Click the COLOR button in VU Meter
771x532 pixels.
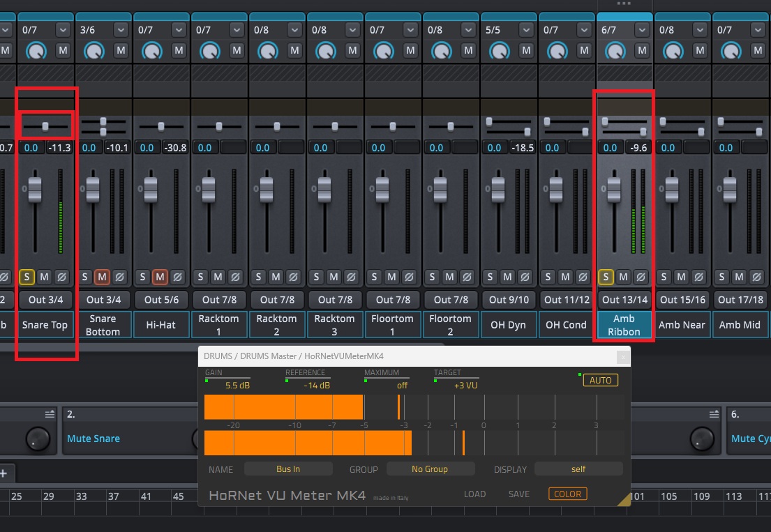[x=568, y=494]
